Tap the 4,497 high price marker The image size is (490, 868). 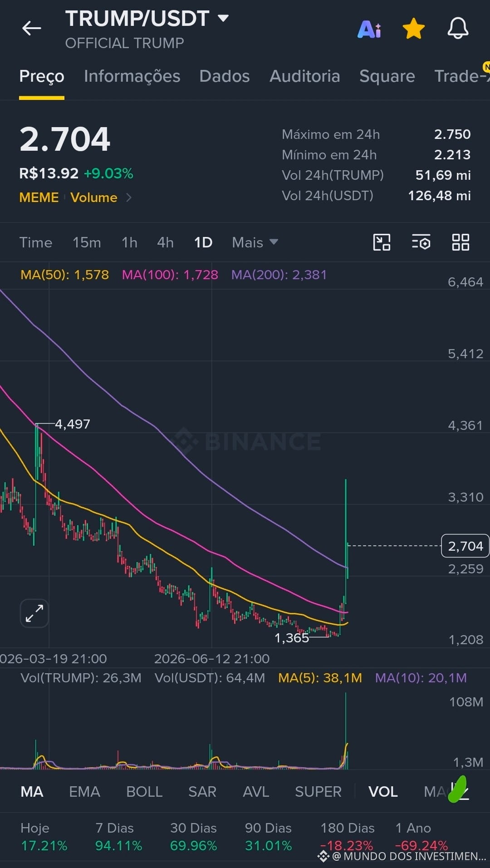(73, 424)
